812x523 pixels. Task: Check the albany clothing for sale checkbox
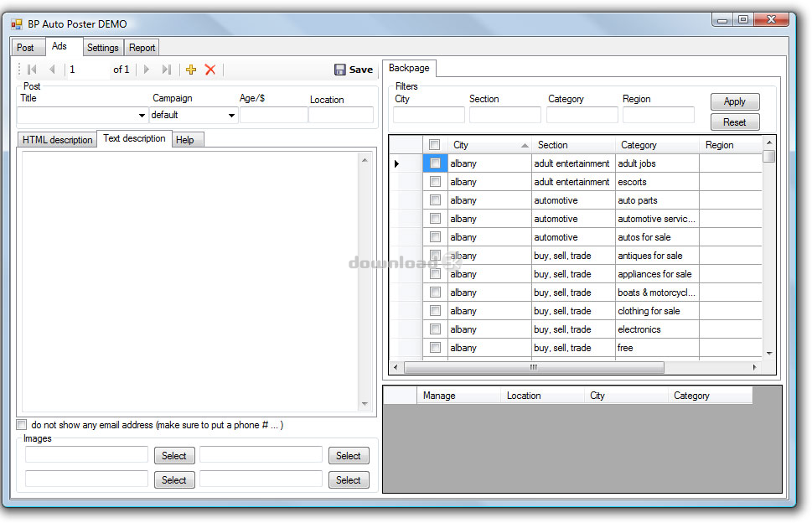[436, 311]
